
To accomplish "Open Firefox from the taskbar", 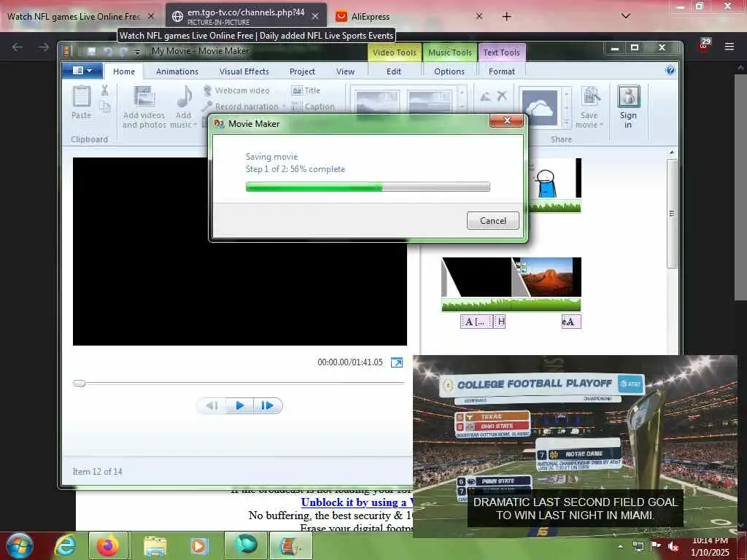I will (108, 546).
